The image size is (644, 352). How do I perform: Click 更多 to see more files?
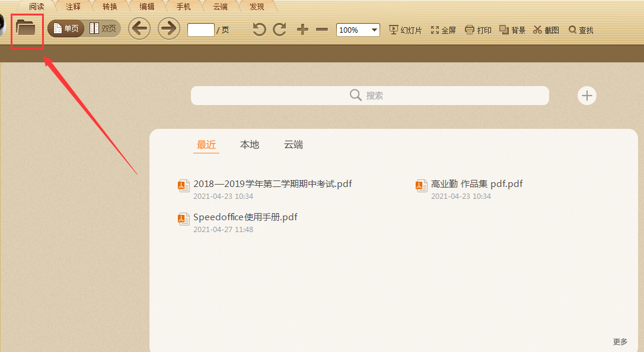(620, 341)
